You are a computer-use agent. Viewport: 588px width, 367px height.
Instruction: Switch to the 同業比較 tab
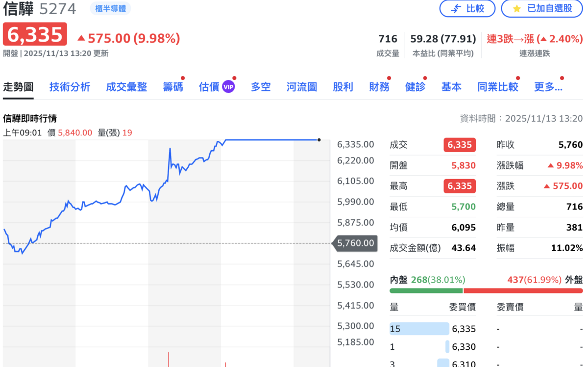point(497,86)
